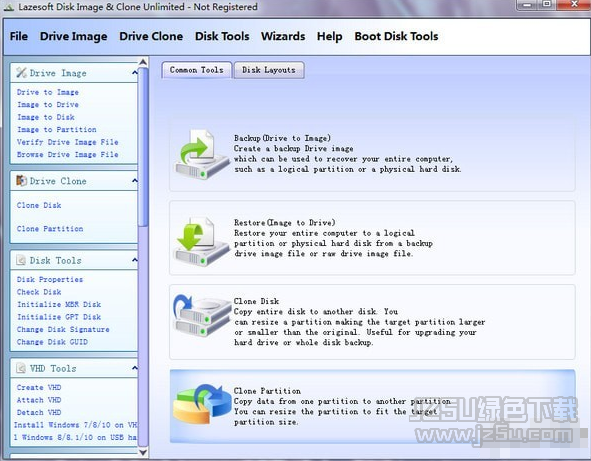Viewport: 591px width, 461px height.
Task: Open the Disk Properties link
Action: [50, 279]
